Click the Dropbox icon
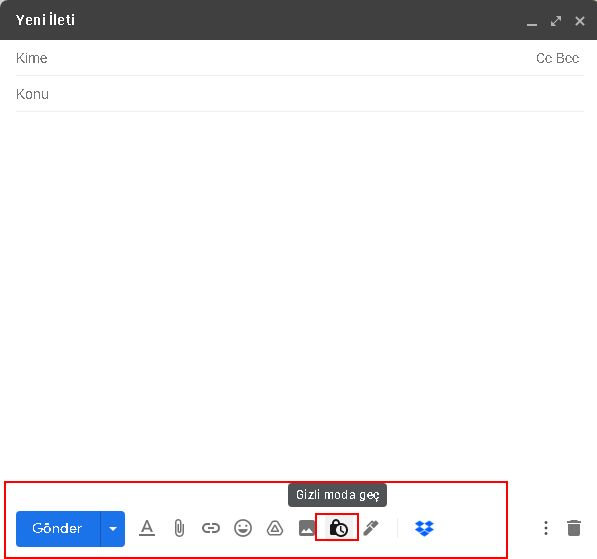Image resolution: width=597 pixels, height=559 pixels. [424, 528]
